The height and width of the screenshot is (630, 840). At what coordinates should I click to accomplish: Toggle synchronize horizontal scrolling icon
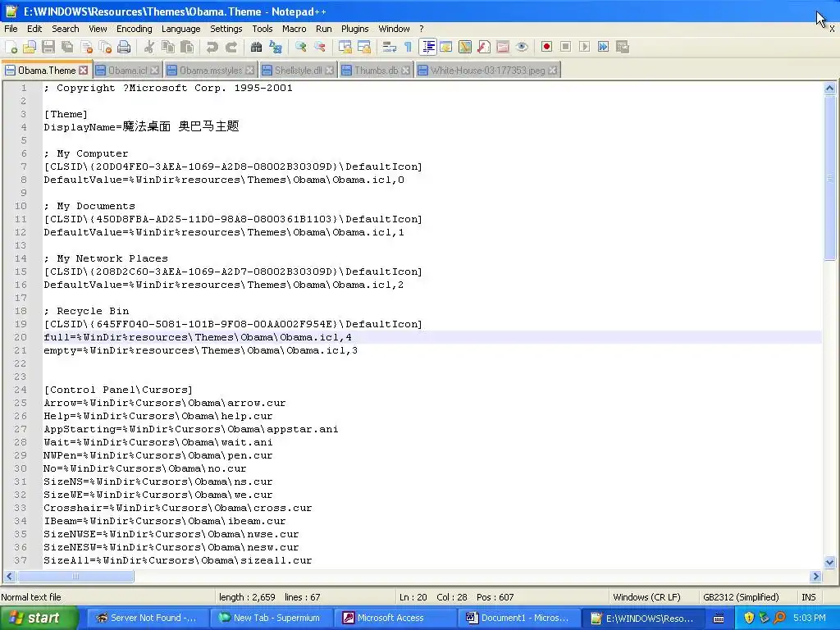click(363, 47)
